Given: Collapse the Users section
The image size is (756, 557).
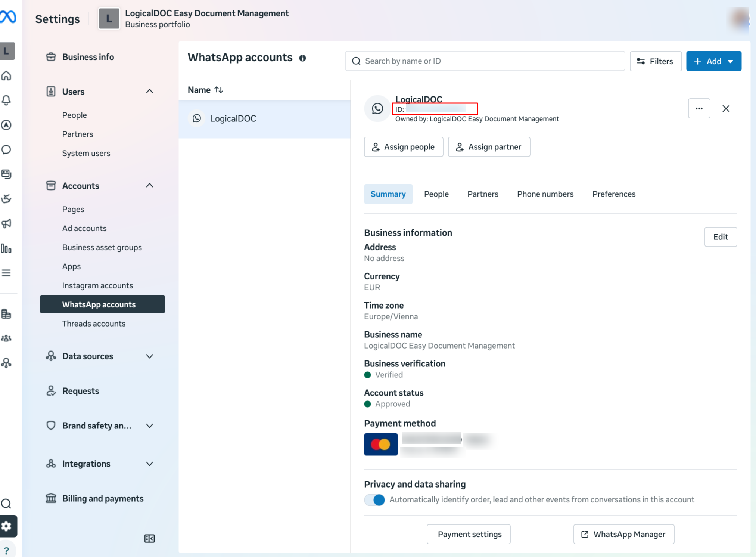Looking at the screenshot, I should [149, 92].
